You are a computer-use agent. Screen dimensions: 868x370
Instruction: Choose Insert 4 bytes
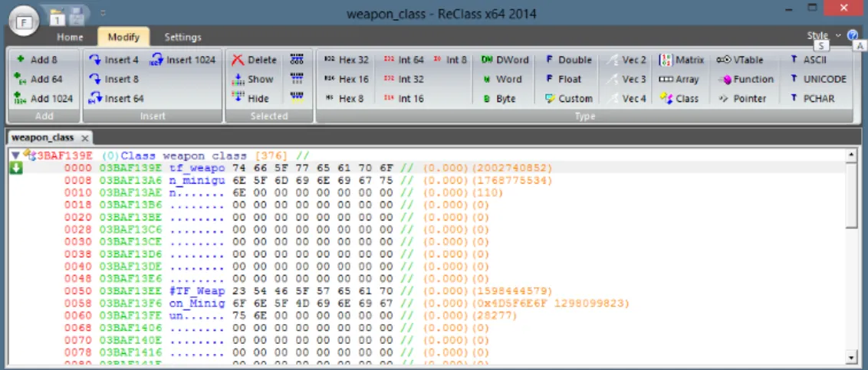coord(114,60)
